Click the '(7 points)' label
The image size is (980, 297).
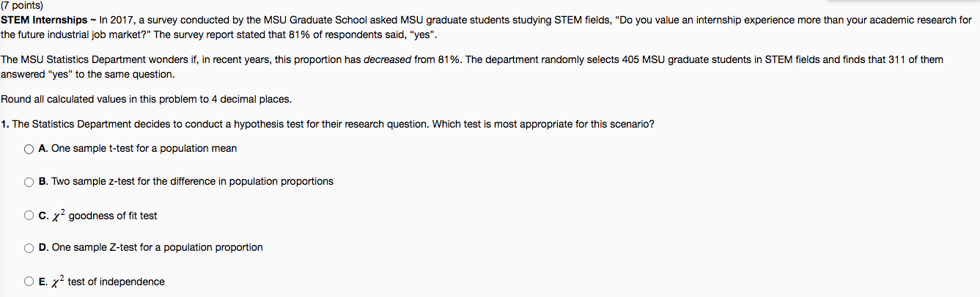(22, 5)
